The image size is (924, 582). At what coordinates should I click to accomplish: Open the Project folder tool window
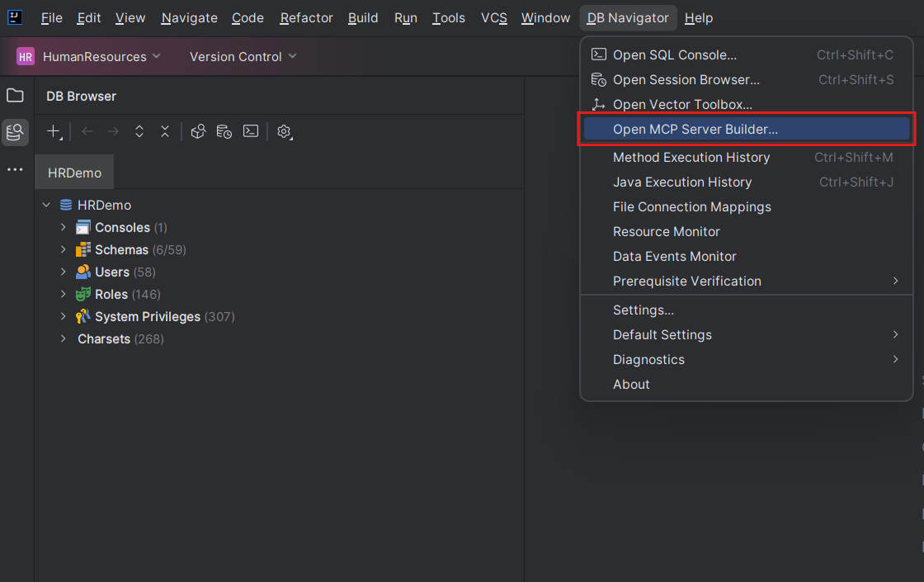(15, 95)
